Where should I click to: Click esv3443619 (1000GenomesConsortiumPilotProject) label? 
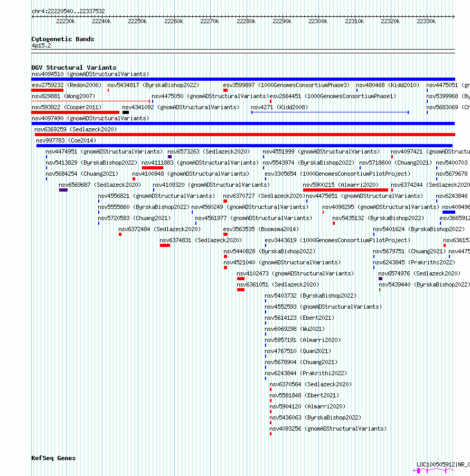click(x=337, y=240)
